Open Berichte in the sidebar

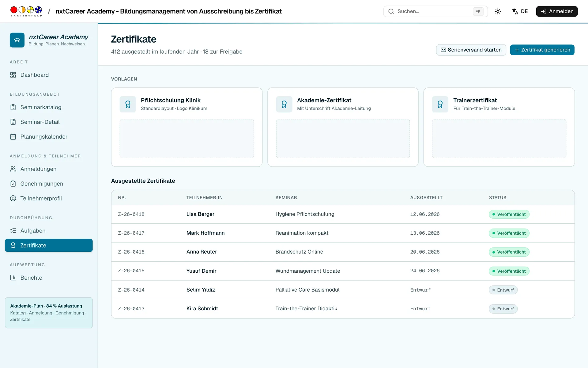[x=49, y=278]
